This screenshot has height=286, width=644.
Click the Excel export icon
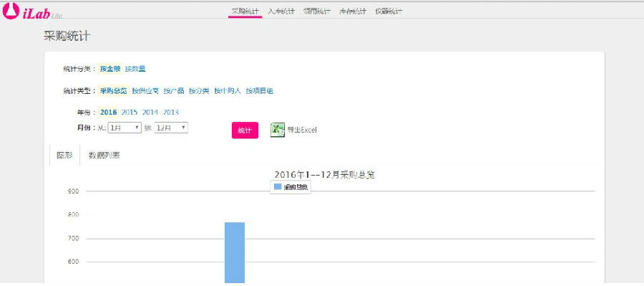pyautogui.click(x=278, y=130)
